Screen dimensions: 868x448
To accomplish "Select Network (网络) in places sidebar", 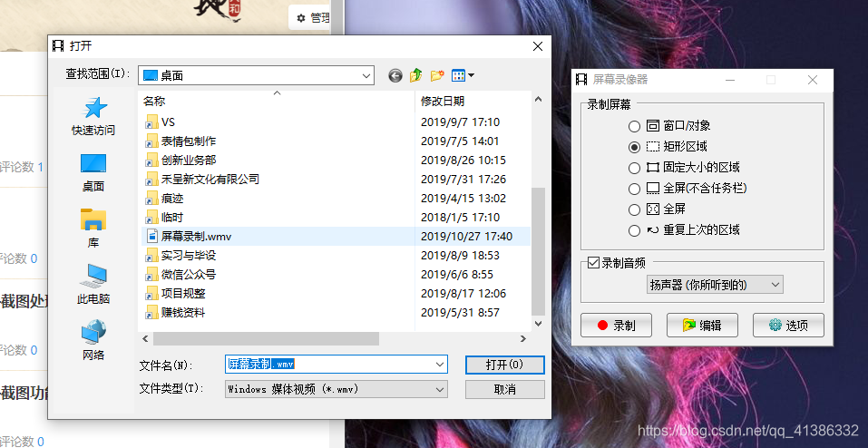I will coord(93,340).
